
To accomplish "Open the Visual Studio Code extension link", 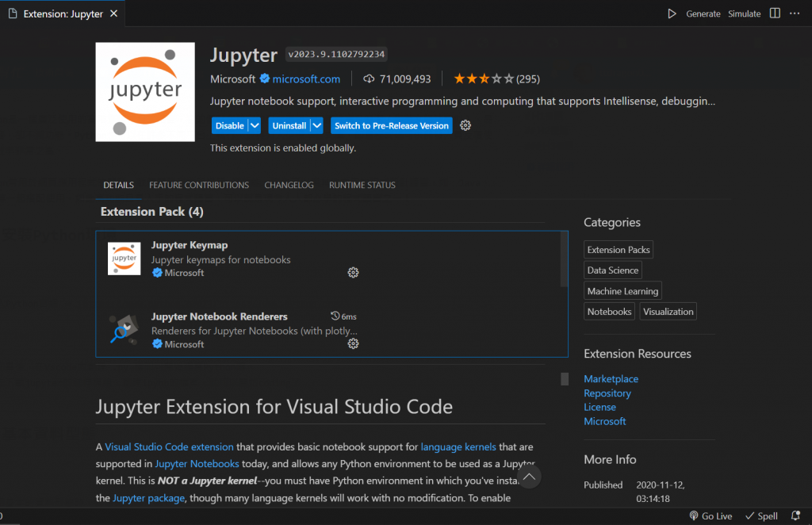I will (x=170, y=446).
